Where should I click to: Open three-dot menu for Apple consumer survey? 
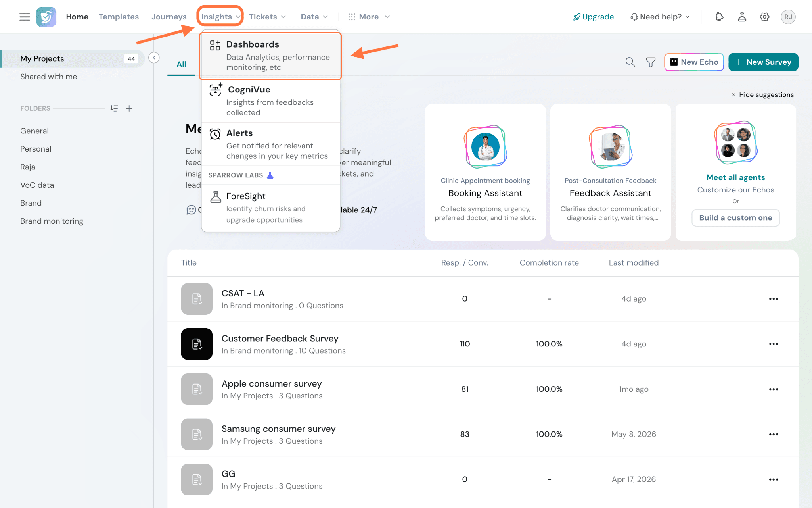coord(774,389)
